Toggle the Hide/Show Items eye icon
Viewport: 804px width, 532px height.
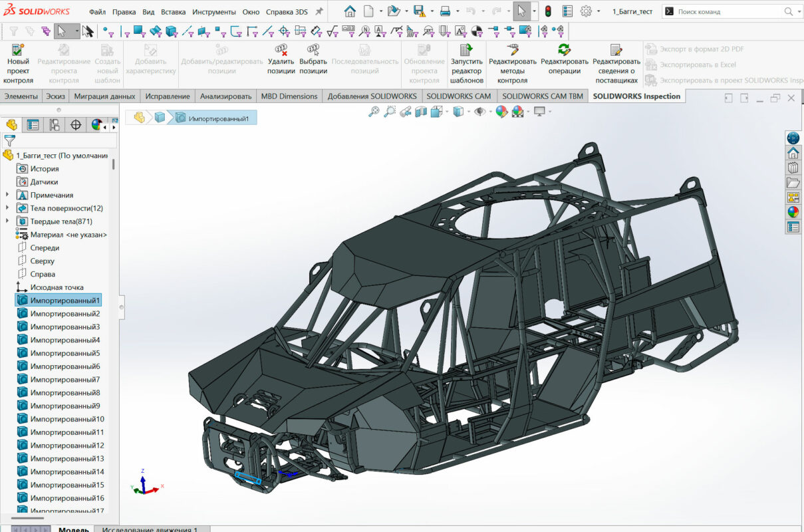[x=479, y=112]
